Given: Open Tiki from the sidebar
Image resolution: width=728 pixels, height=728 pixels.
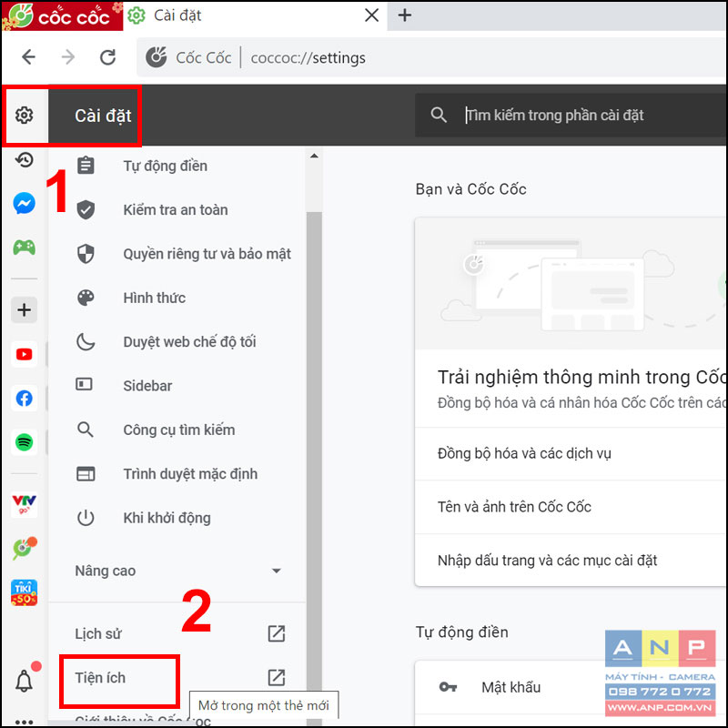Looking at the screenshot, I should pyautogui.click(x=25, y=592).
